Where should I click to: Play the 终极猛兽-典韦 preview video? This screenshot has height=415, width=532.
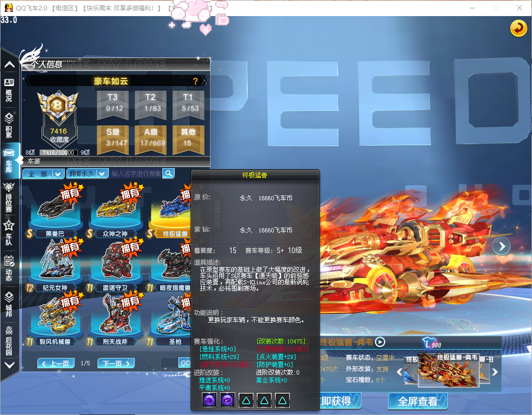click(380, 342)
